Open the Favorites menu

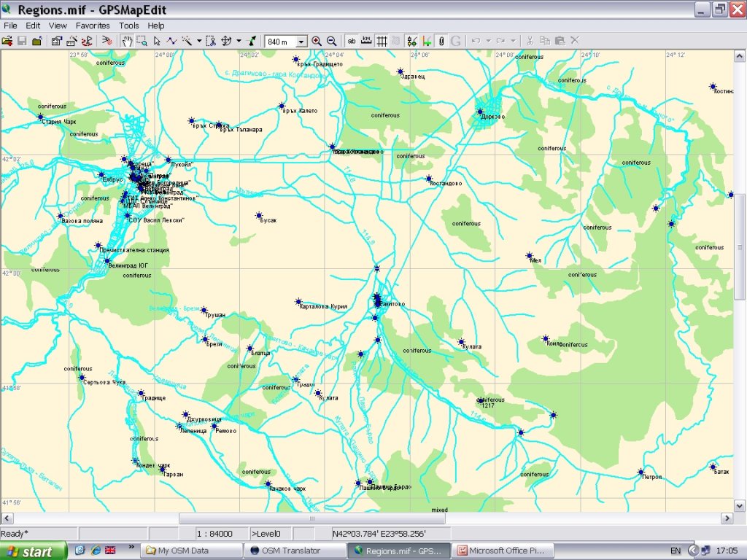point(93,26)
